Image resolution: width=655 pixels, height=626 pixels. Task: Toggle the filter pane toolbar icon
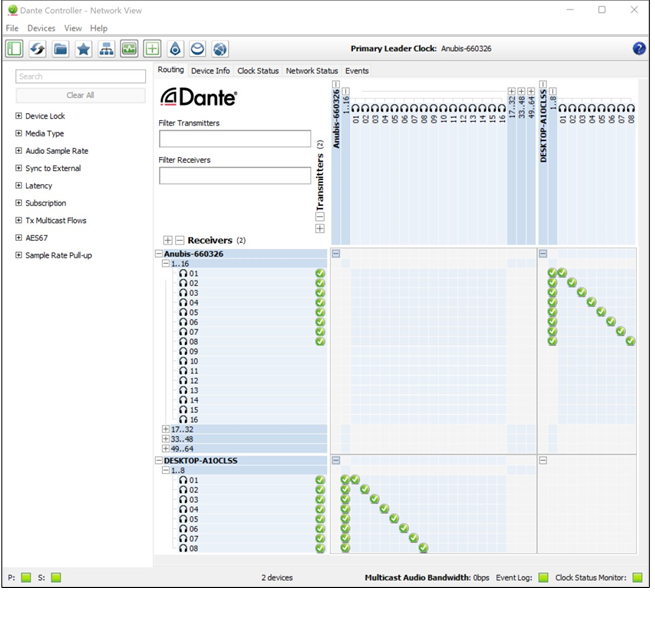tap(14, 49)
